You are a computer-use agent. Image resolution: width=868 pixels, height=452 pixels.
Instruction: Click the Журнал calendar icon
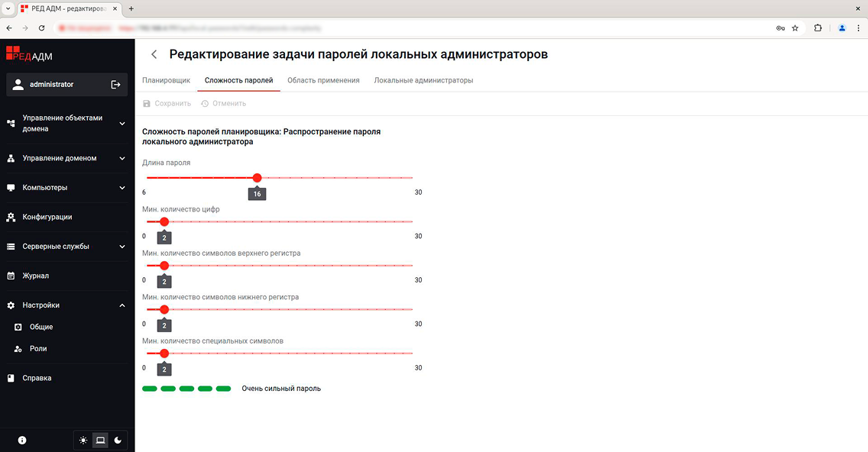pos(11,276)
